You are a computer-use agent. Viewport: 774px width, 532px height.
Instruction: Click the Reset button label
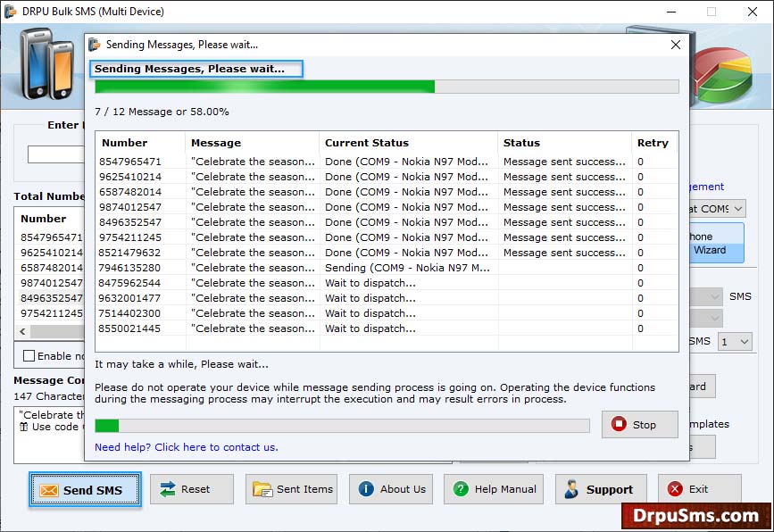coord(196,489)
